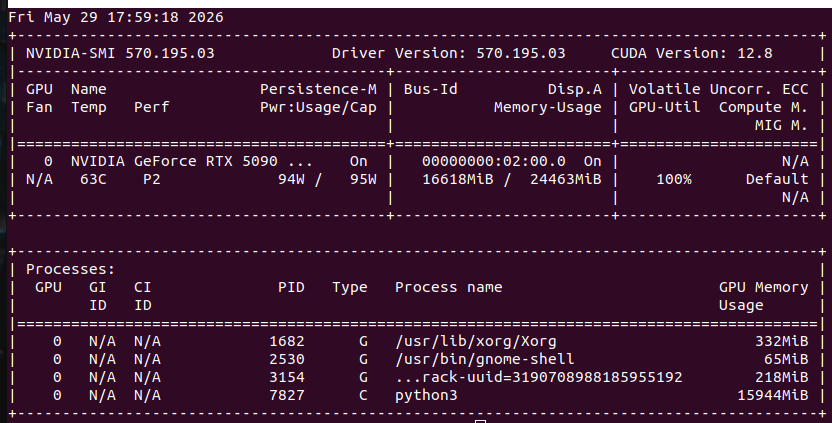Click the Processes: section label
The image size is (832, 423).
coord(71,269)
